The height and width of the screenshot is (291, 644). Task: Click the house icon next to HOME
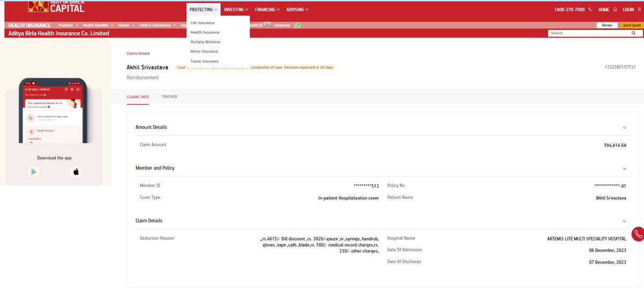pos(614,10)
